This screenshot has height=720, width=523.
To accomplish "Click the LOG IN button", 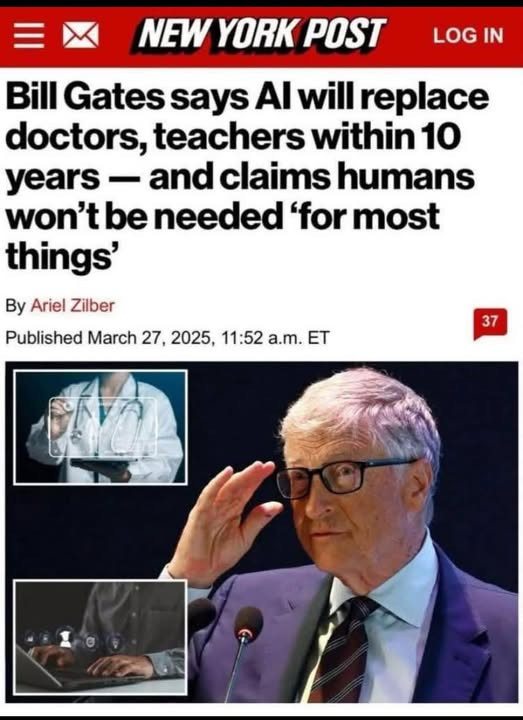I will (468, 36).
